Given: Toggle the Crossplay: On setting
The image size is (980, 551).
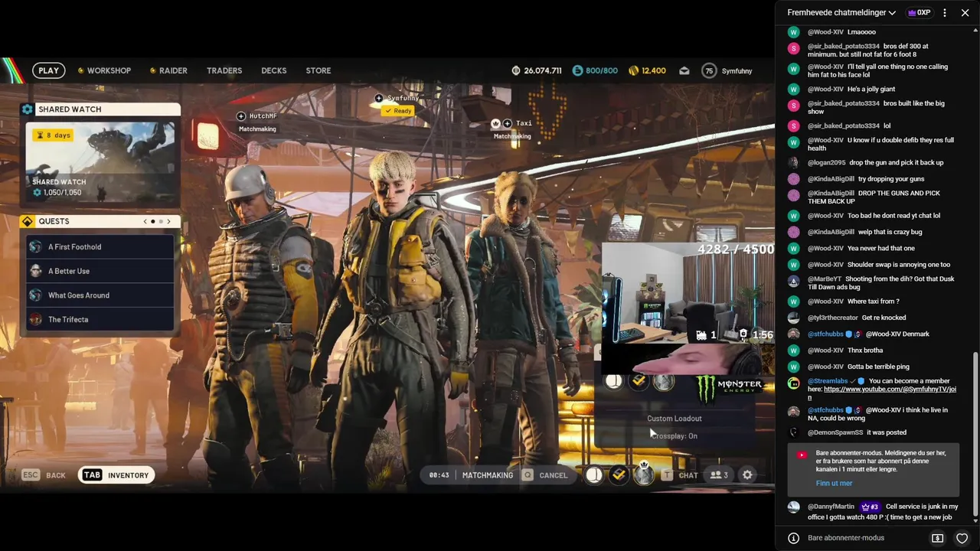Looking at the screenshot, I should (x=675, y=436).
